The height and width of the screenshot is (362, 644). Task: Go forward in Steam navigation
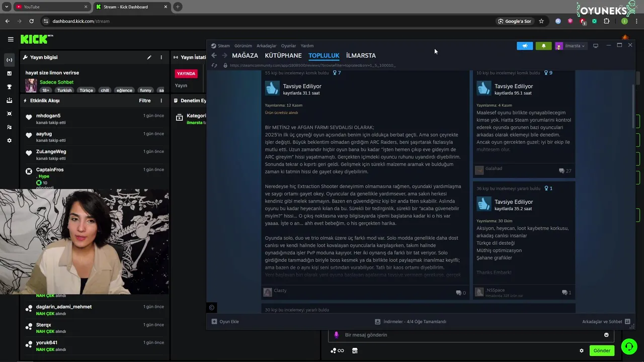click(224, 55)
